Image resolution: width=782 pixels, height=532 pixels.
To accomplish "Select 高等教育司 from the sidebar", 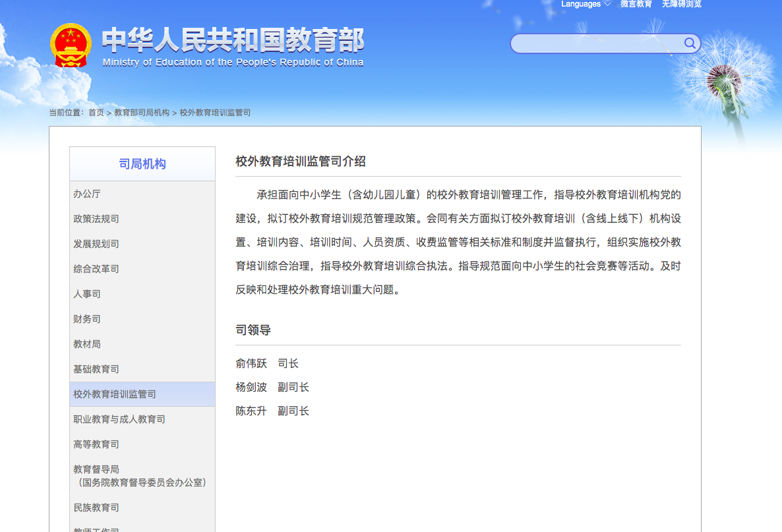I will point(97,444).
